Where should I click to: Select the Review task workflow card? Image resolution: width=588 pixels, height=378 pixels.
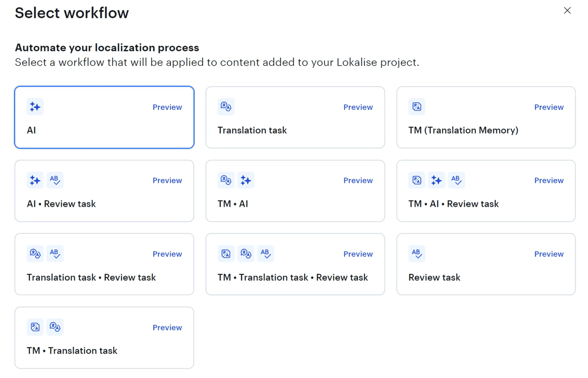coord(486,277)
